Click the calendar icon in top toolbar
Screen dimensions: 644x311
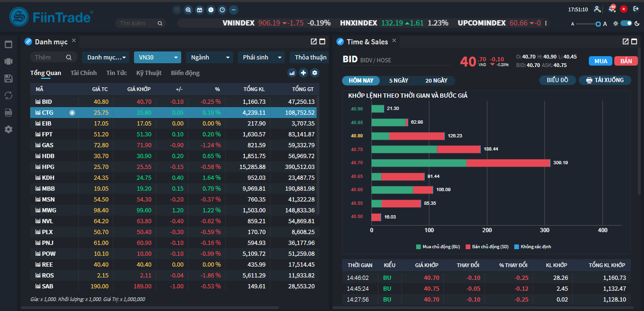[199, 9]
